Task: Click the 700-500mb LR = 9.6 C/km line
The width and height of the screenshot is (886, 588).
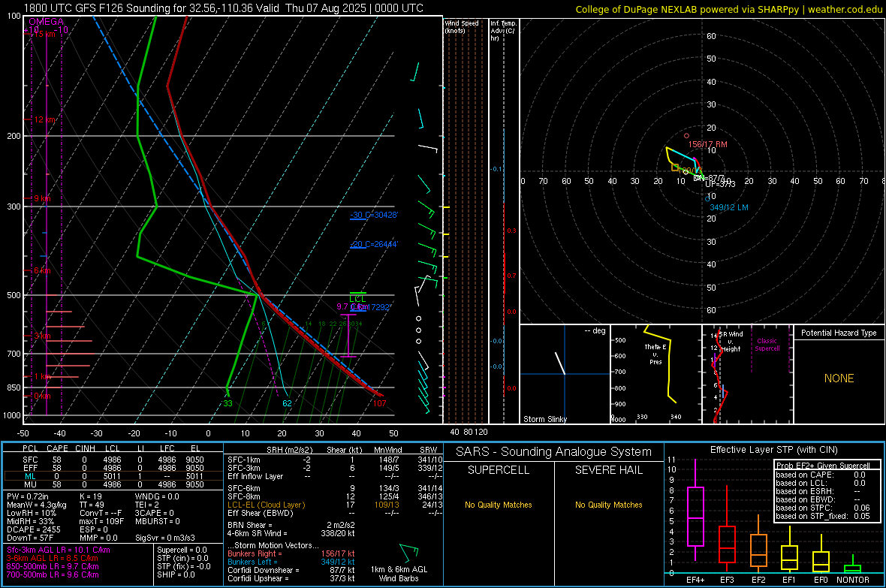Action: tap(53, 574)
